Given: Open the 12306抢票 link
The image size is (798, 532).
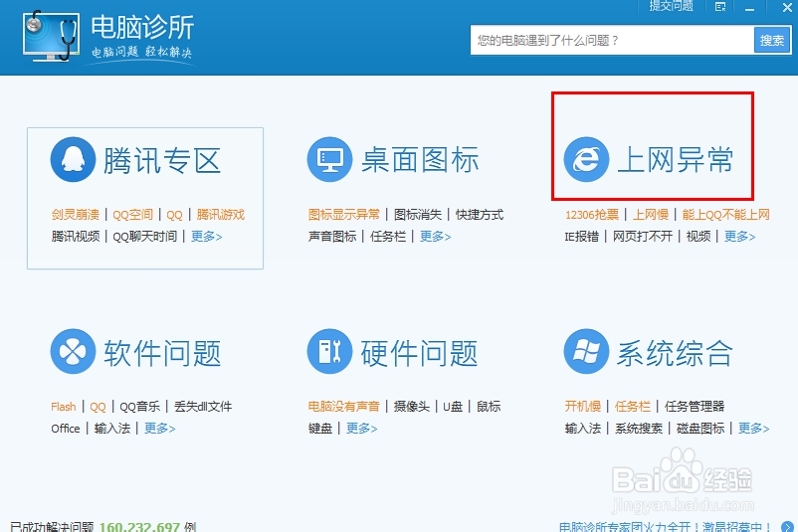Looking at the screenshot, I should pos(592,215).
